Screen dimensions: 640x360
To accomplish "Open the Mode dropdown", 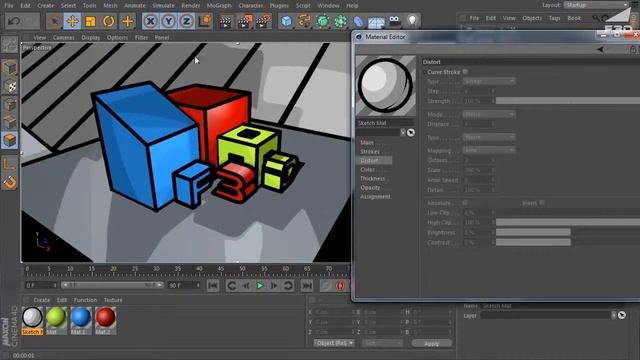I will pyautogui.click(x=489, y=115).
